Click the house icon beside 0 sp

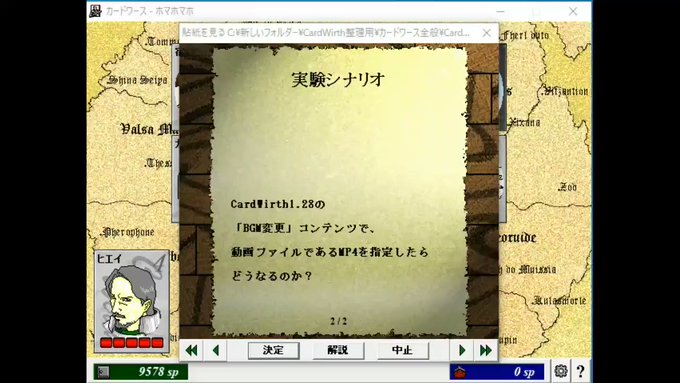click(460, 372)
